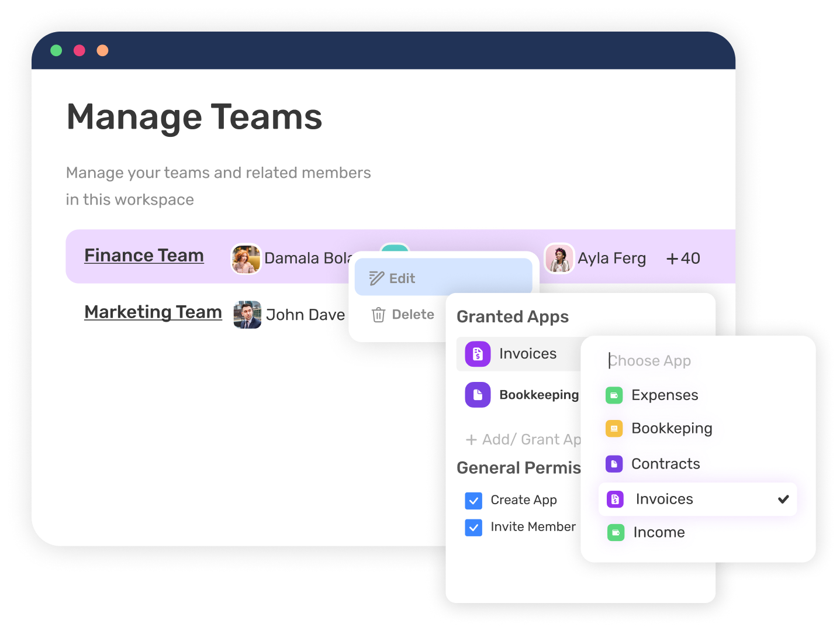The image size is (840, 627).
Task: Click the yellow Bookkeping app icon
Action: [x=614, y=429]
